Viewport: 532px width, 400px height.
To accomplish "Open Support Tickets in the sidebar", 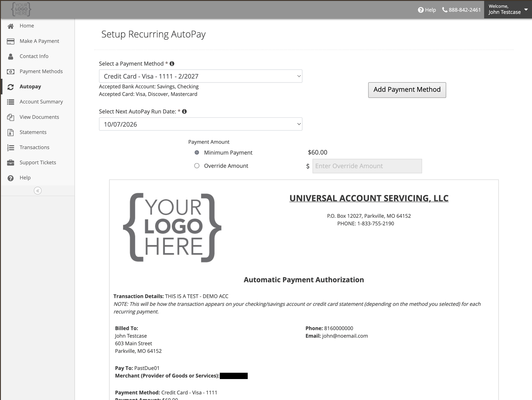I will (x=38, y=163).
